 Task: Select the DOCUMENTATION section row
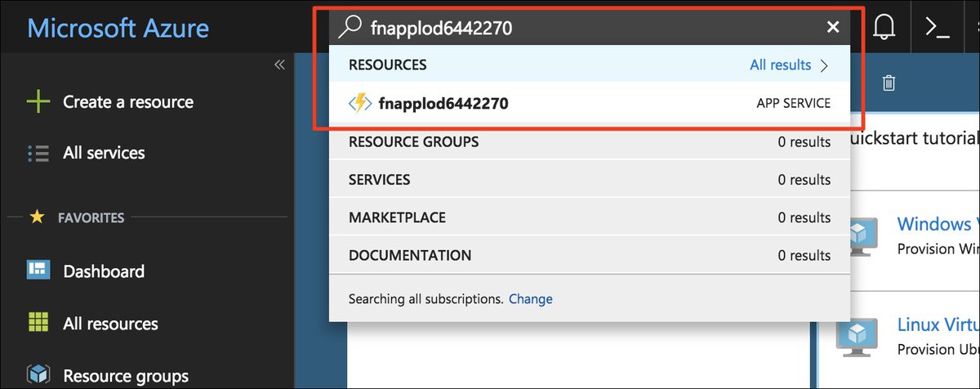tap(589, 256)
